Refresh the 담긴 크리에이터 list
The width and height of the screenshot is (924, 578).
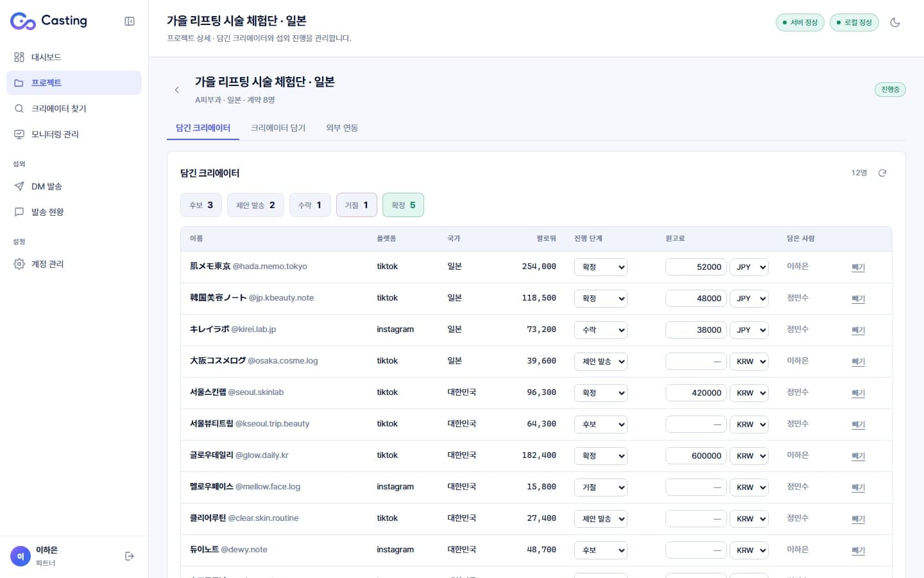pyautogui.click(x=882, y=173)
